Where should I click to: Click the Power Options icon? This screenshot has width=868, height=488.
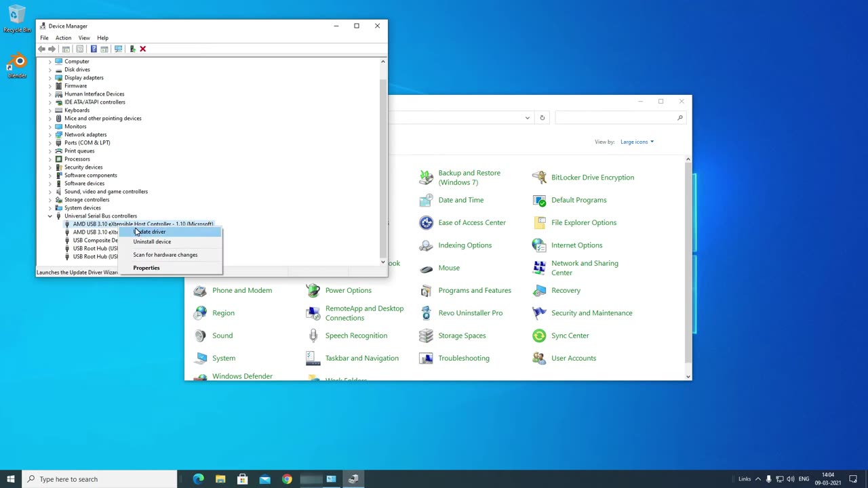point(313,290)
